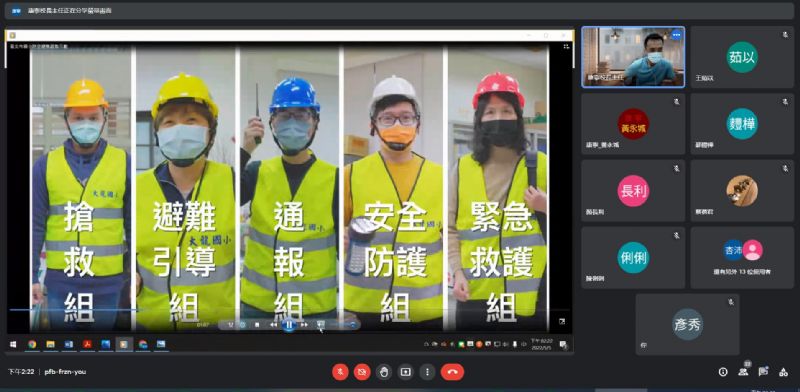This screenshot has height=392, width=800.
Task: Leave the call with red hang-up button
Action: point(452,372)
